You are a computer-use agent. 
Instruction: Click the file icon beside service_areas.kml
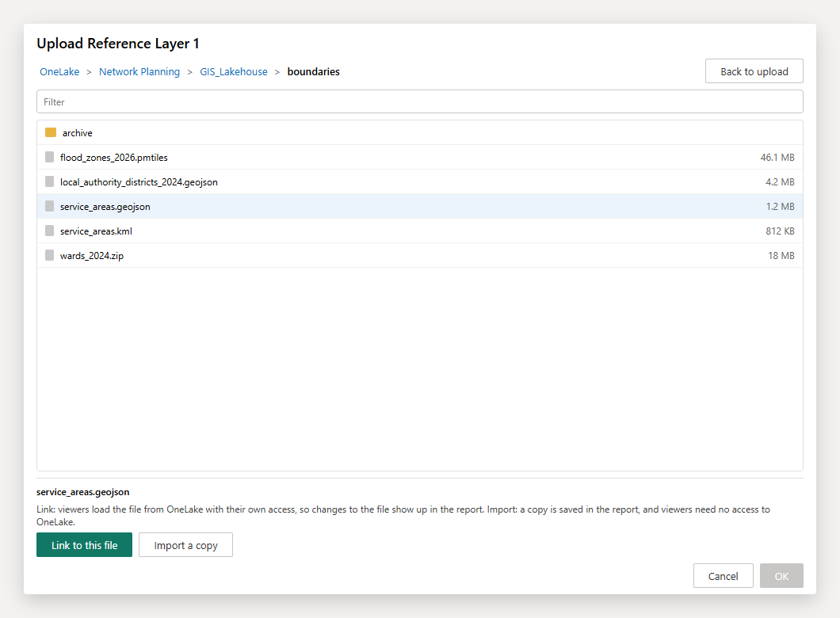point(49,231)
